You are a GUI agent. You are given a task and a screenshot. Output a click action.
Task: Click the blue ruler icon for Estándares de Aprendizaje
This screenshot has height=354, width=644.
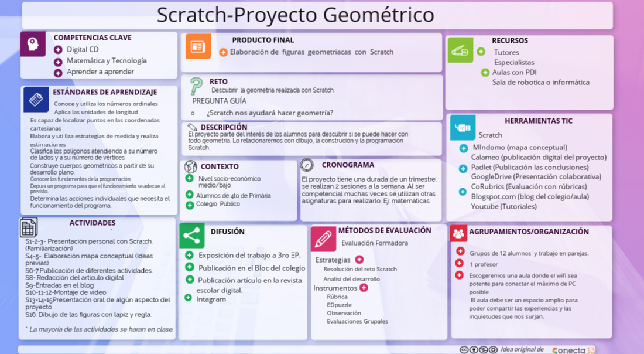[36, 99]
